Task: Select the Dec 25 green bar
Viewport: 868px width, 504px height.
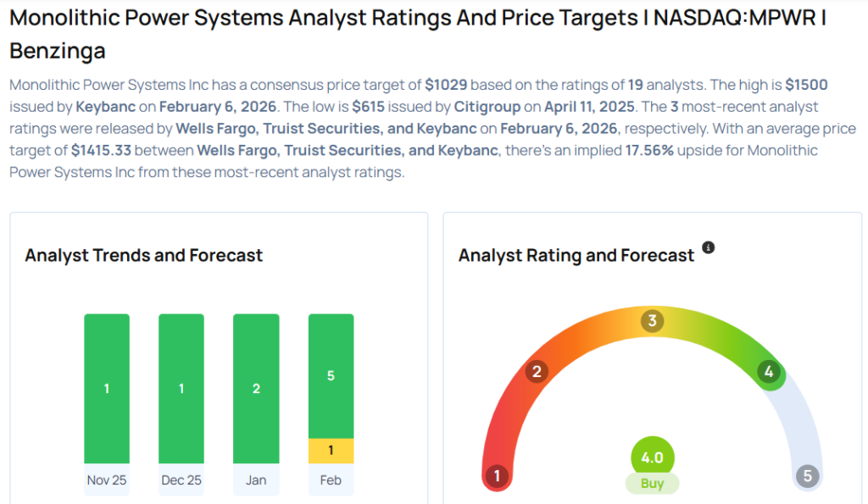Action: click(x=181, y=388)
